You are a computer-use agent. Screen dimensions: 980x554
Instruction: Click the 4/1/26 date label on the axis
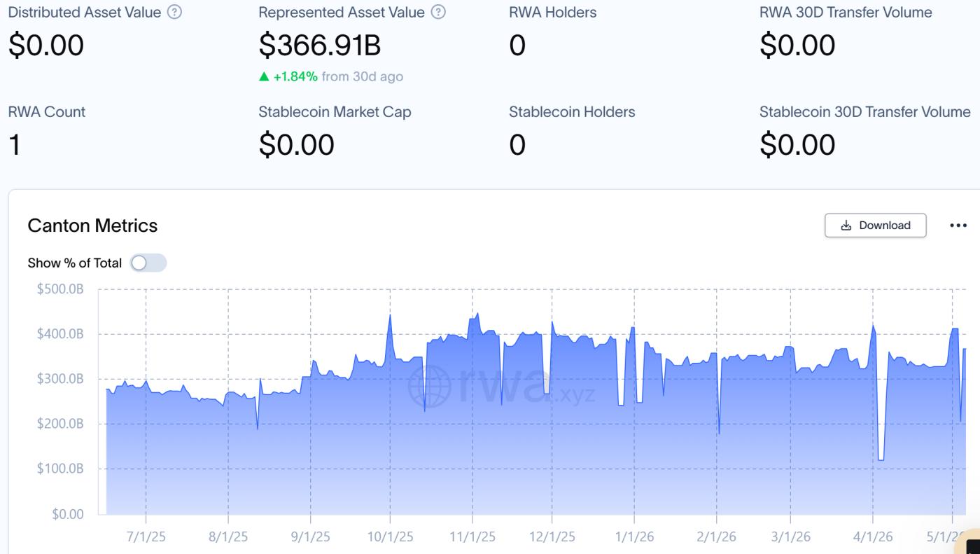pyautogui.click(x=873, y=537)
